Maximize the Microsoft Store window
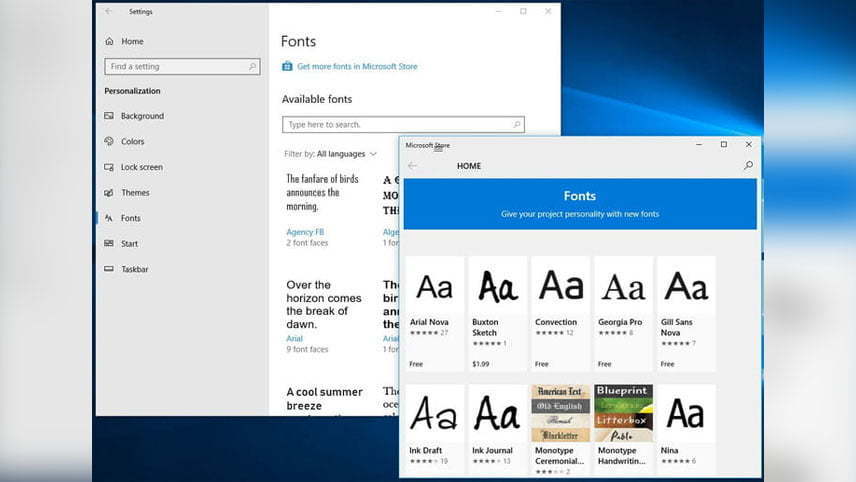Viewport: 856px width, 482px height. click(724, 145)
